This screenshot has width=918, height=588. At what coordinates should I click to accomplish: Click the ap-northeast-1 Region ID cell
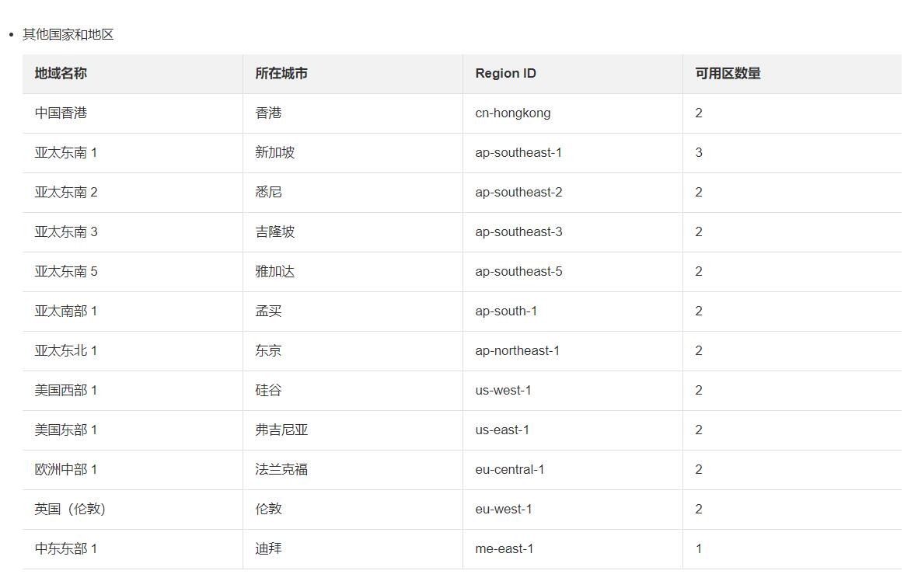(517, 350)
